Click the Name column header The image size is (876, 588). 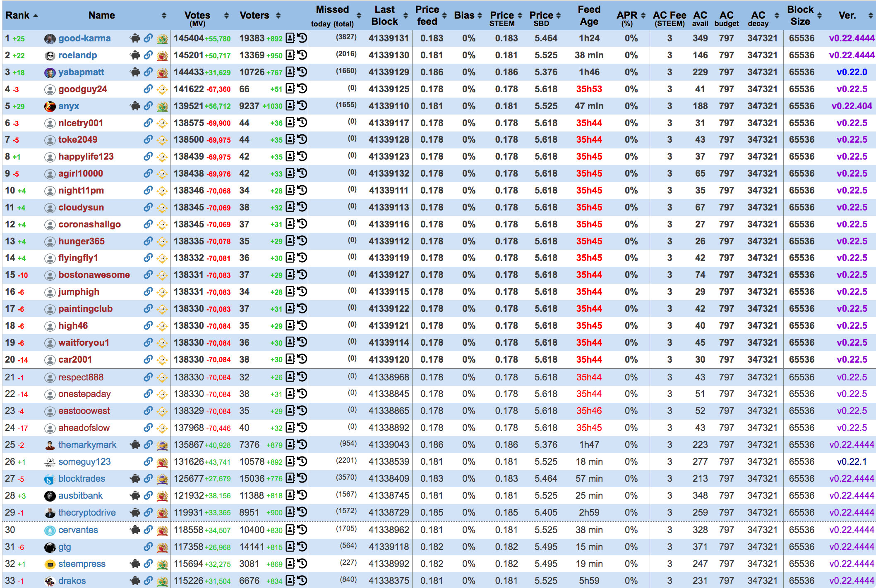(x=101, y=15)
